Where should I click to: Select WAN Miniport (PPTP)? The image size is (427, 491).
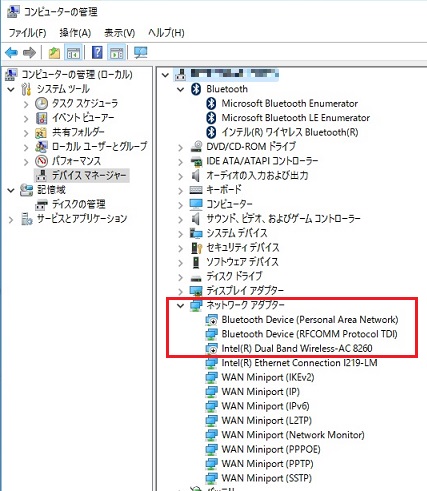[x=267, y=464]
